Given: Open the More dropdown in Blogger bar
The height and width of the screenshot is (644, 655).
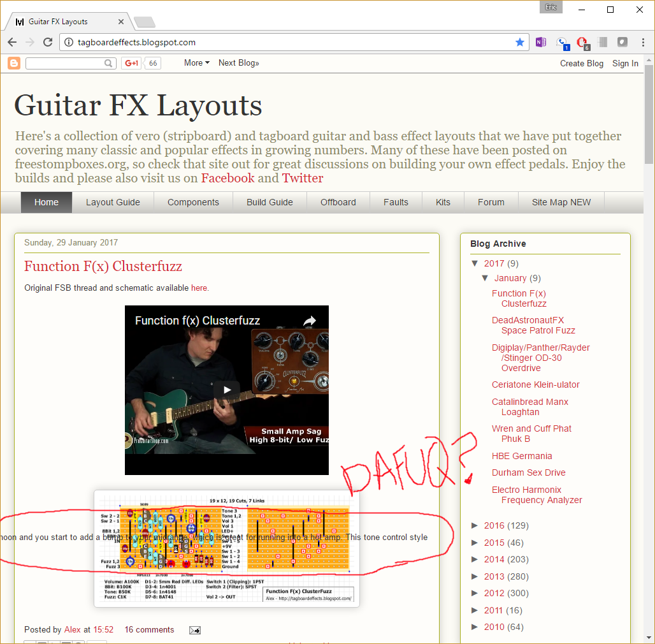Looking at the screenshot, I should (196, 63).
